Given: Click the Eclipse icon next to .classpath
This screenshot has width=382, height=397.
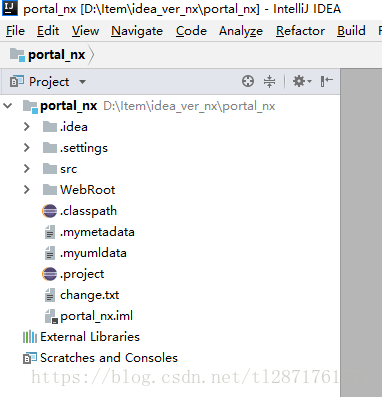Looking at the screenshot, I should 50,211.
